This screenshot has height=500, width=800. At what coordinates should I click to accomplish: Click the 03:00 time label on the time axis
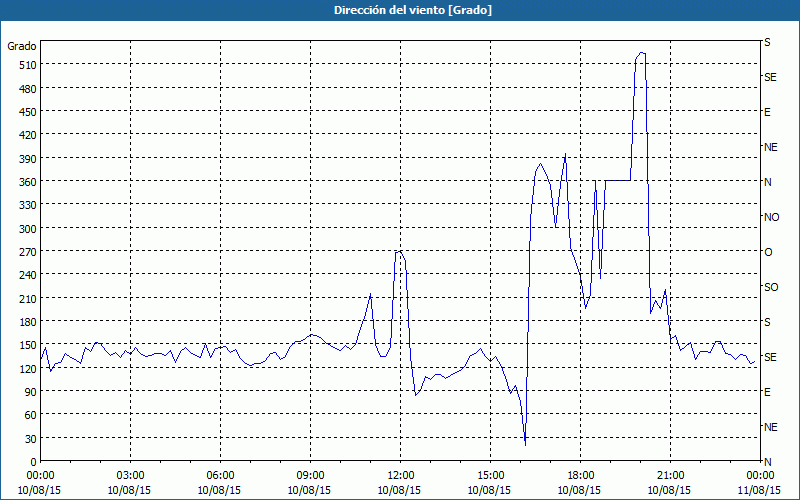pos(130,476)
